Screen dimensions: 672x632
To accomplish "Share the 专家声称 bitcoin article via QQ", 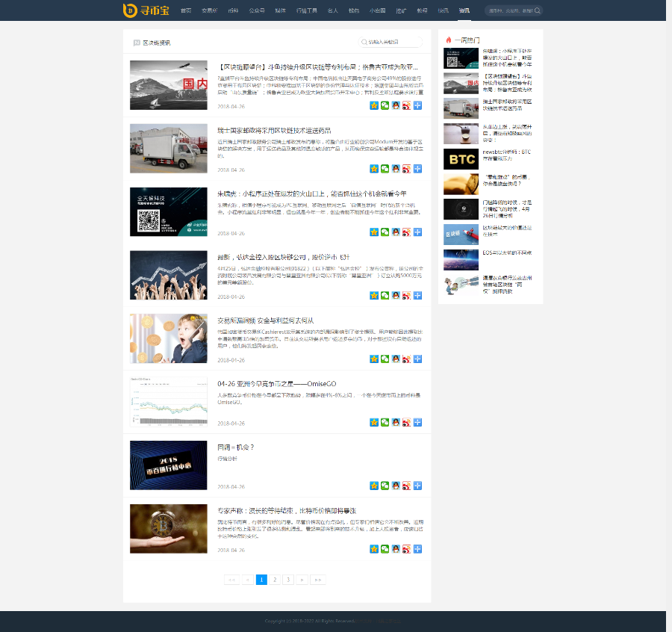I will (x=396, y=549).
